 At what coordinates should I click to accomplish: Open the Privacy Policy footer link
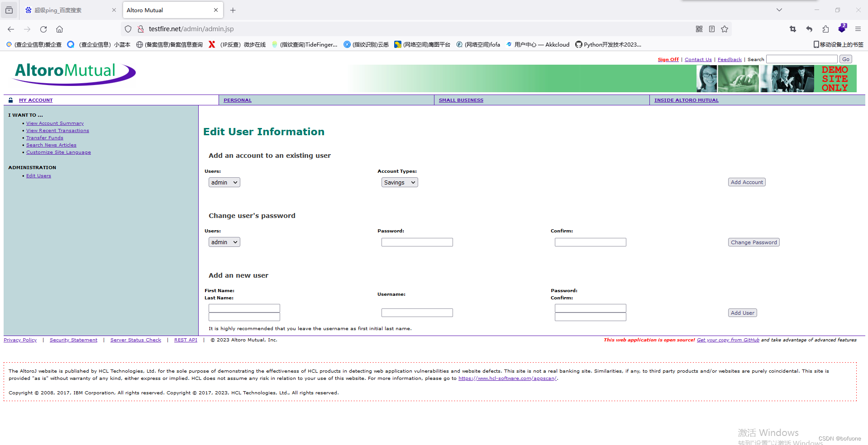20,340
